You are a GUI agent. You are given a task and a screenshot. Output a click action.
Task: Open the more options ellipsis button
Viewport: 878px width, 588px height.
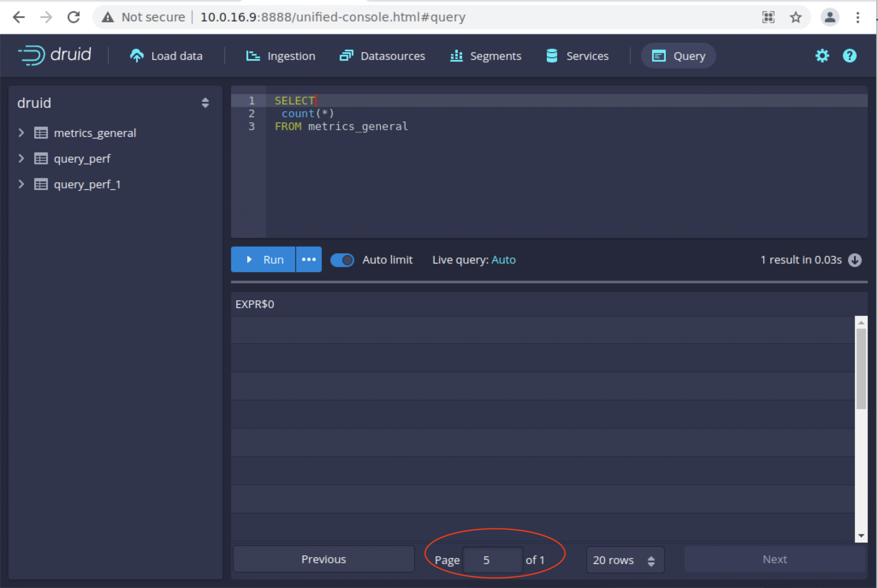click(x=309, y=259)
